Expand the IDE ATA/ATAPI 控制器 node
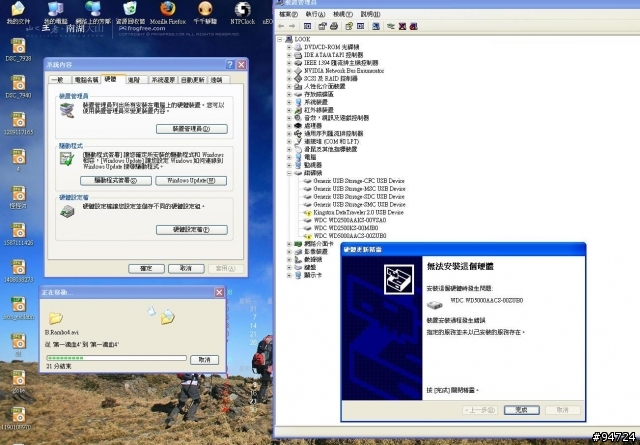The width and height of the screenshot is (640, 445). click(x=289, y=55)
